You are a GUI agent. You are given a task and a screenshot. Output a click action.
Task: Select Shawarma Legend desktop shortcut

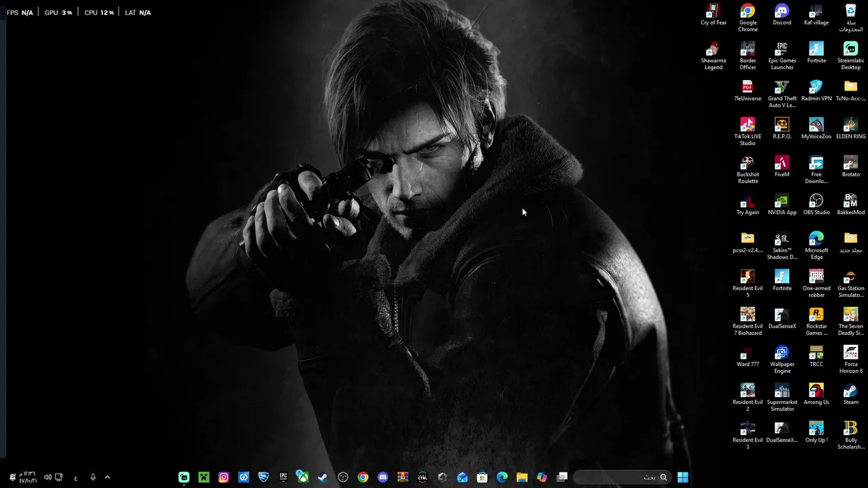tap(713, 56)
